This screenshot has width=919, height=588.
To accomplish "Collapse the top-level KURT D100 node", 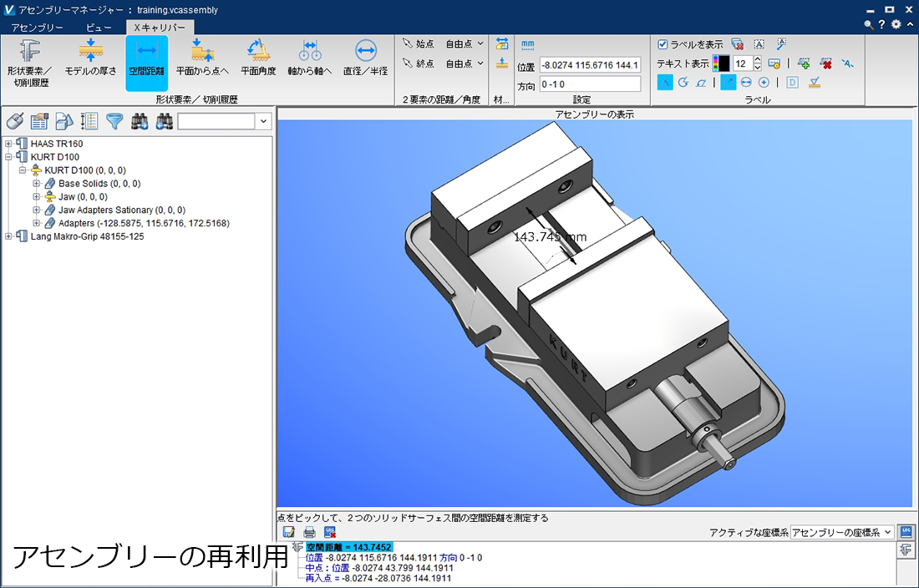I will tap(9, 157).
